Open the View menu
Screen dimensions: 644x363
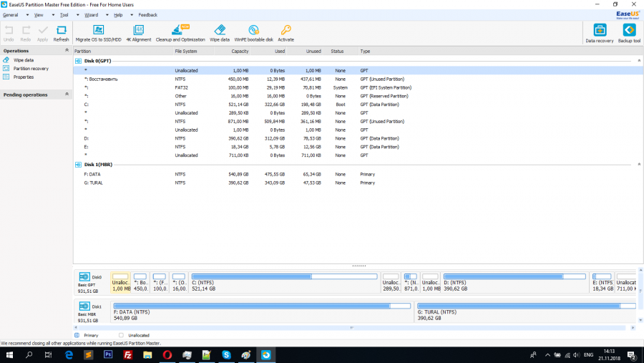39,15
